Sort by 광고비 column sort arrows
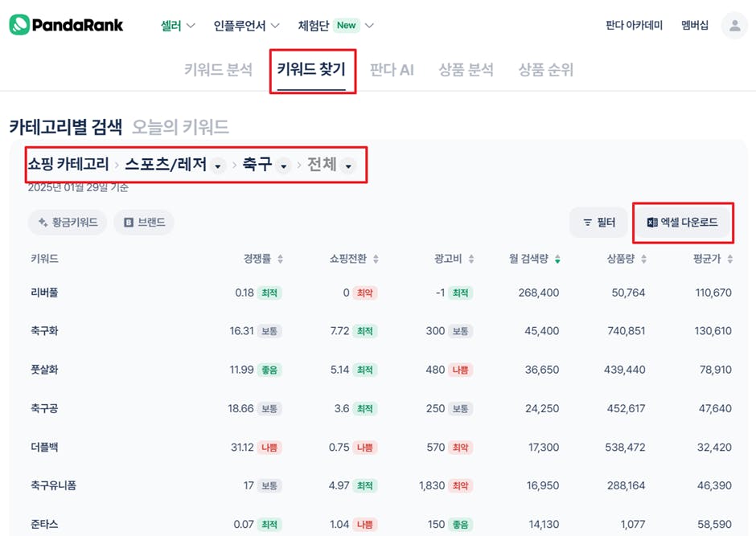Image resolution: width=756 pixels, height=536 pixels. (x=471, y=259)
